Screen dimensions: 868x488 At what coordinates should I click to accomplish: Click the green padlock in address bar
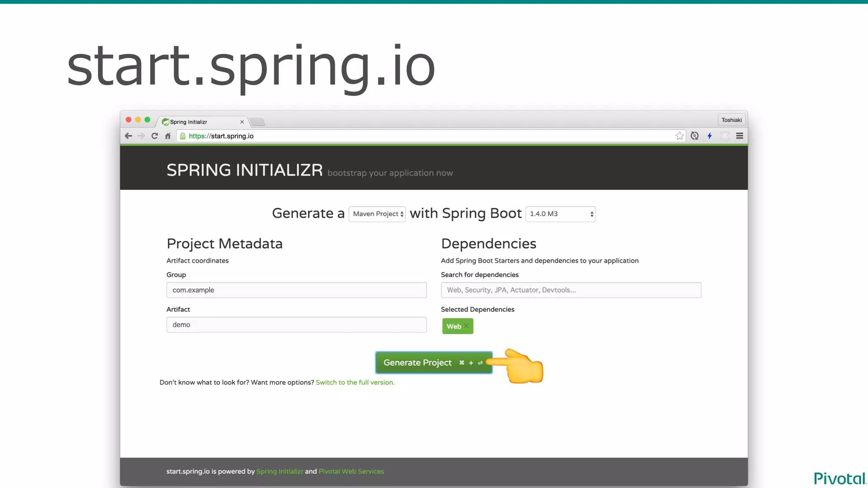pyautogui.click(x=183, y=136)
